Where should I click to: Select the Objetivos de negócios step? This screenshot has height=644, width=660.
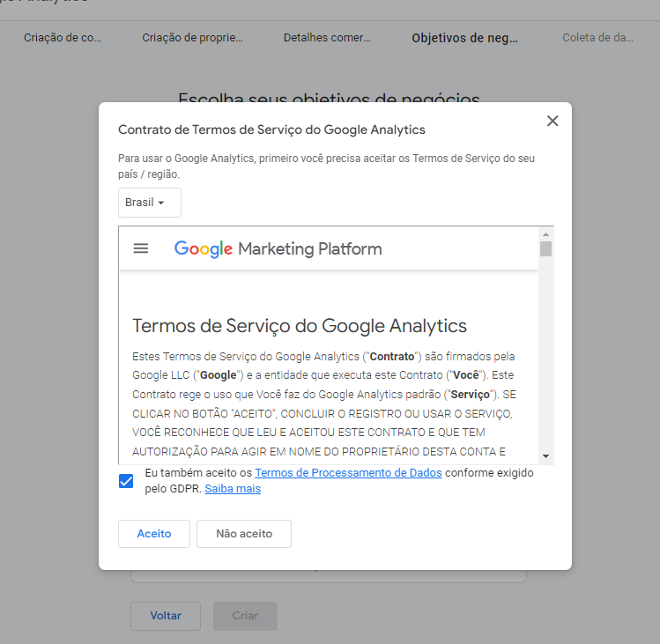pyautogui.click(x=464, y=38)
